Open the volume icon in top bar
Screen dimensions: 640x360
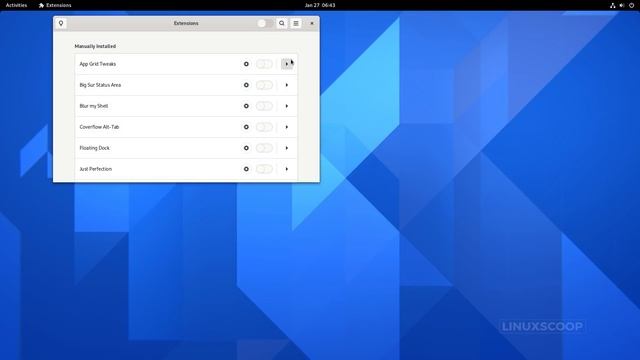point(622,5)
